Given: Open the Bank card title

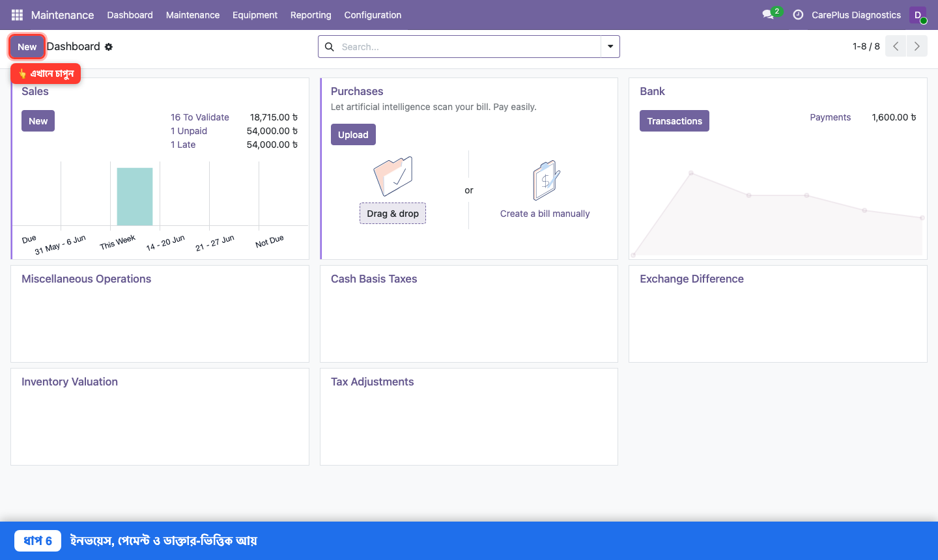Looking at the screenshot, I should click(x=652, y=92).
